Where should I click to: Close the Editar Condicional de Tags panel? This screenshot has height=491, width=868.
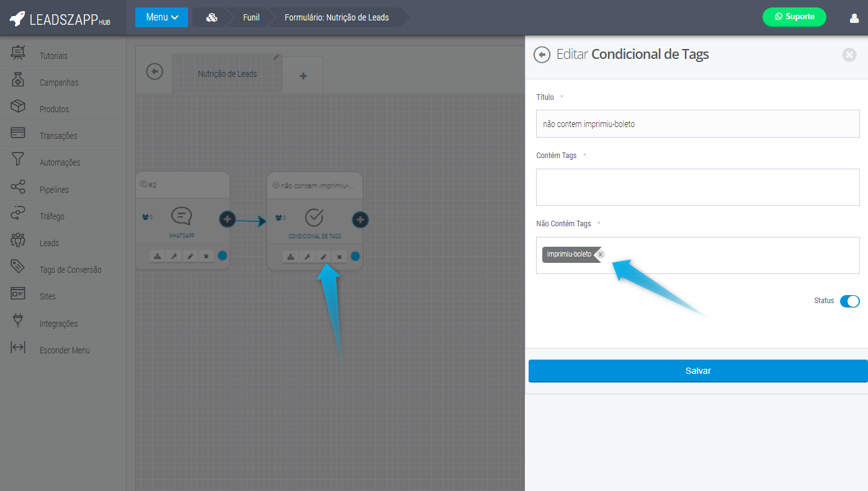pyautogui.click(x=849, y=55)
